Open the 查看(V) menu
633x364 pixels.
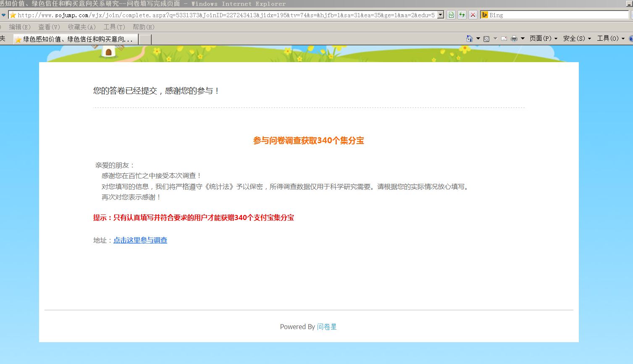tap(49, 27)
